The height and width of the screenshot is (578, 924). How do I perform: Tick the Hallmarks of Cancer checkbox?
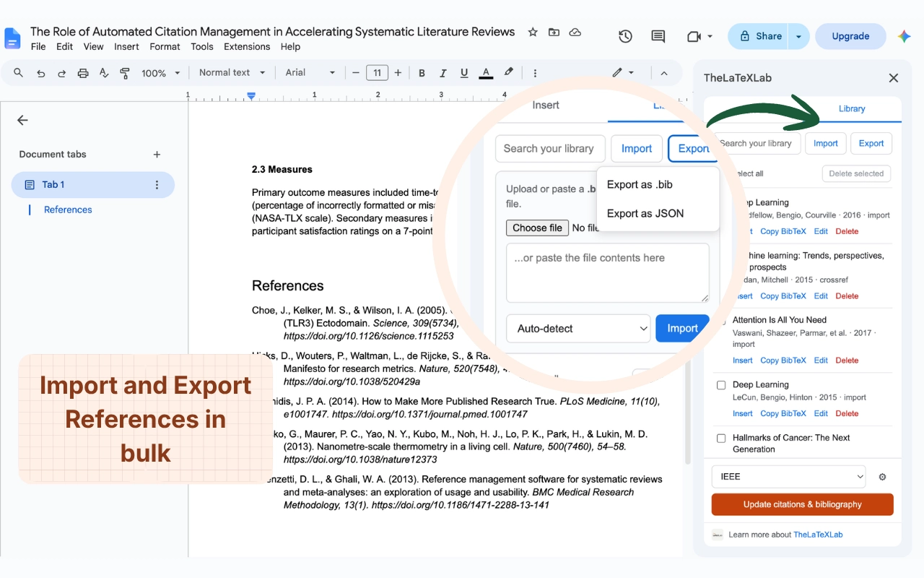[x=721, y=438]
